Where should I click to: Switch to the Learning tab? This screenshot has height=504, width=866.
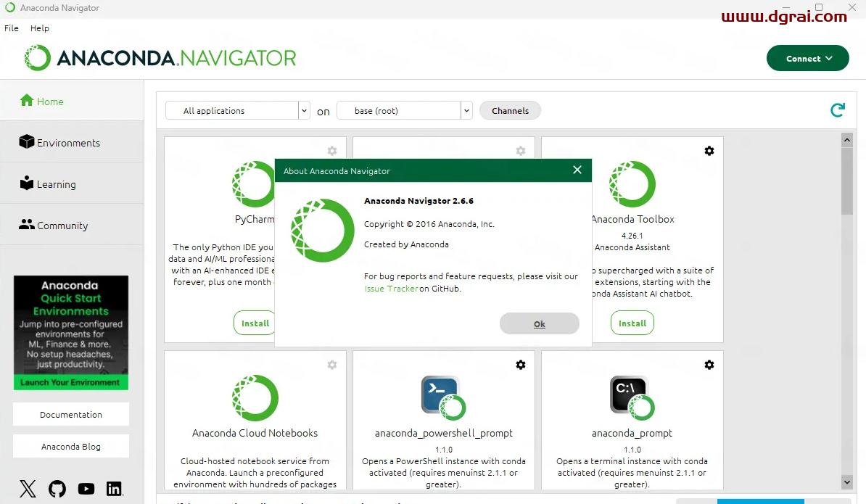[72, 183]
